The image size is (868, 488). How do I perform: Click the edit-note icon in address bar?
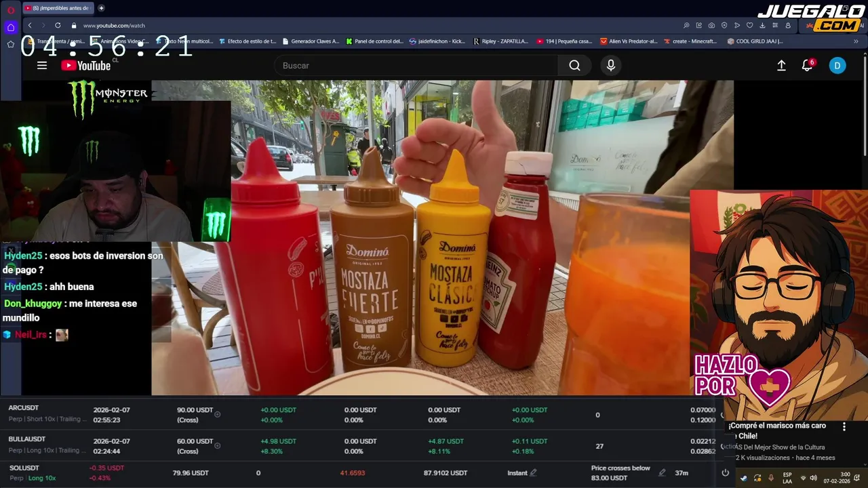coord(699,25)
